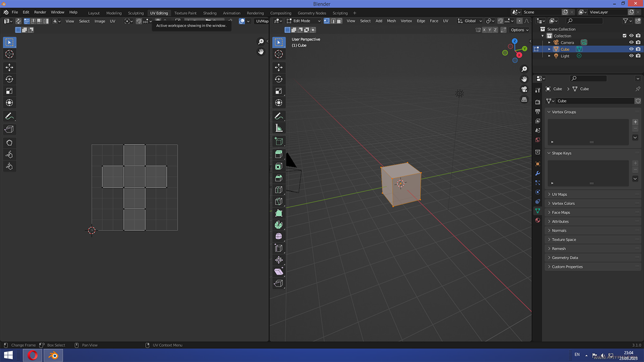This screenshot has height=362, width=644.
Task: Select the Cursor tool in 3D viewport toolbar
Action: (279, 54)
